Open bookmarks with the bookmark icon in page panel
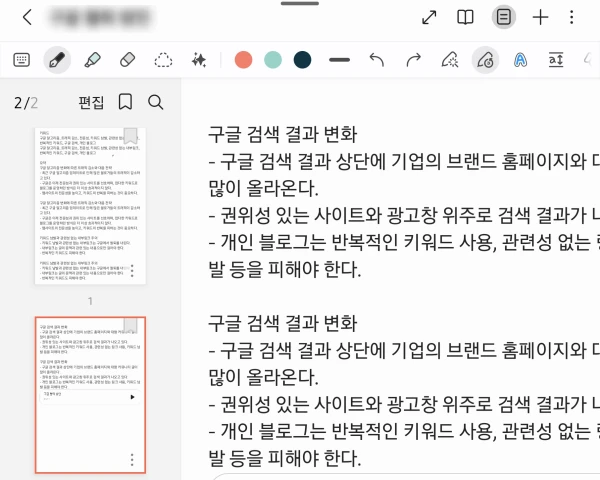600x480 pixels. [126, 102]
